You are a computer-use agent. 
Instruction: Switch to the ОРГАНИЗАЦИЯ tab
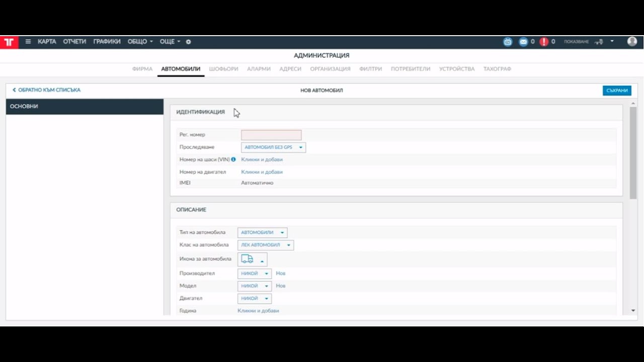(x=330, y=69)
